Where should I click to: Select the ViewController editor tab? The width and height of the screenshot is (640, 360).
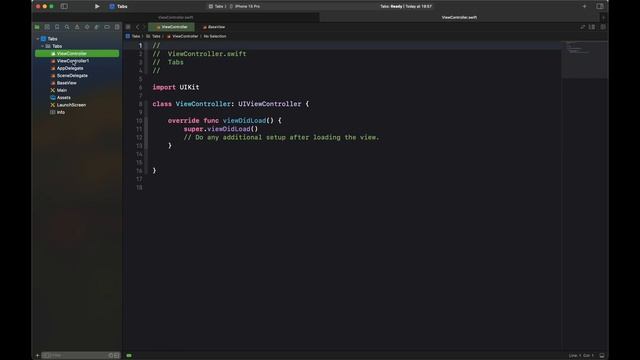coord(171,27)
